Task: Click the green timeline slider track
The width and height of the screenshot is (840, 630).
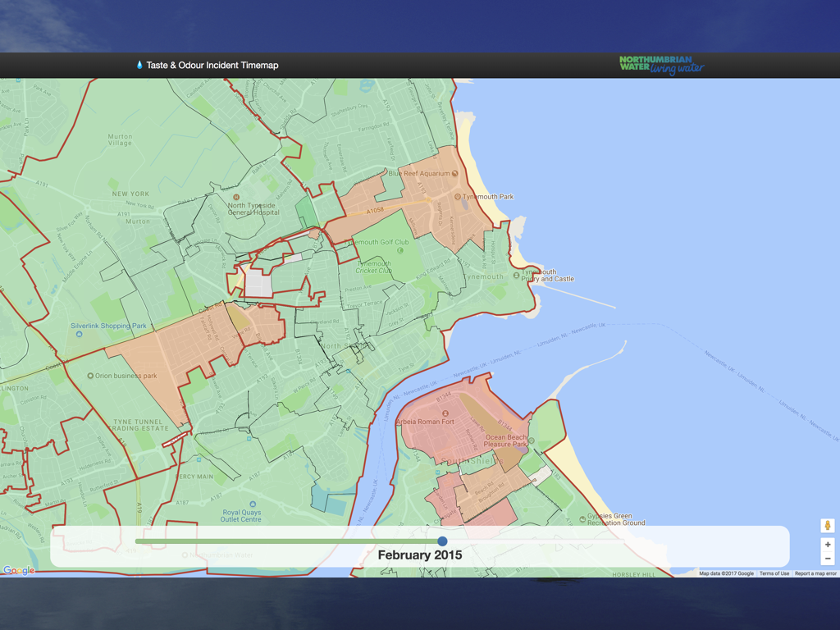Action: click(289, 541)
